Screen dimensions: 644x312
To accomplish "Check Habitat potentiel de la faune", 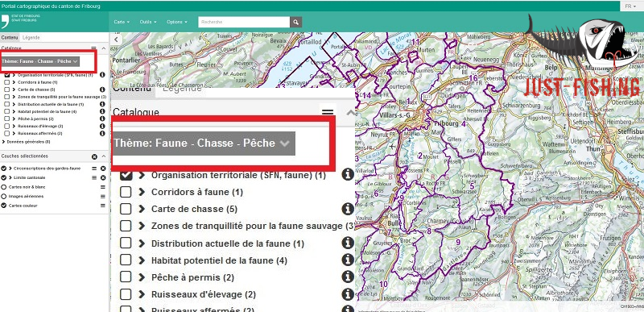I will (7, 111).
